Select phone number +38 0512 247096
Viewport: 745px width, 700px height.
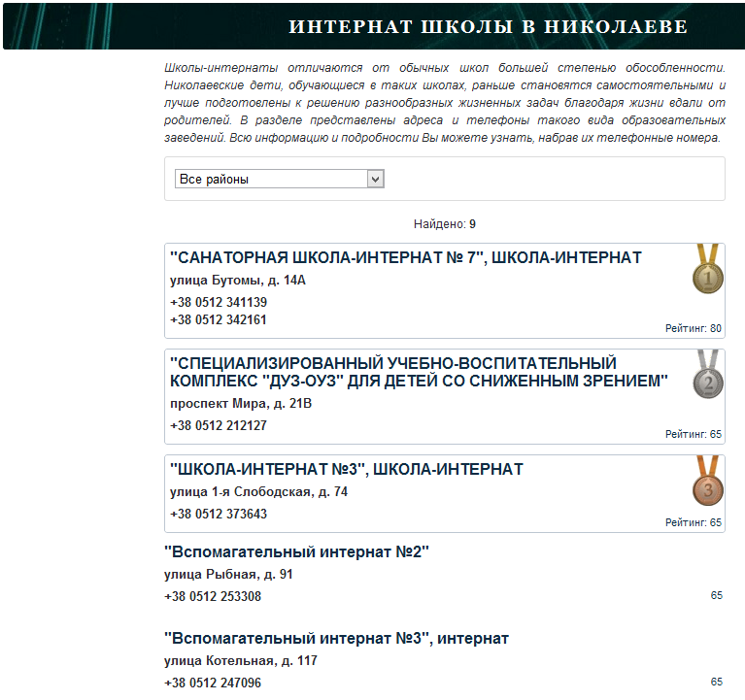tap(213, 683)
